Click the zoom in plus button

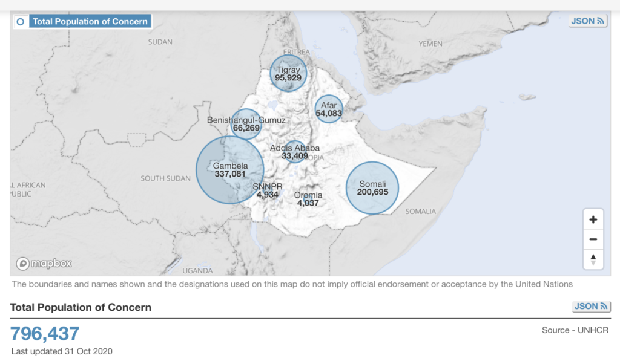click(x=593, y=219)
